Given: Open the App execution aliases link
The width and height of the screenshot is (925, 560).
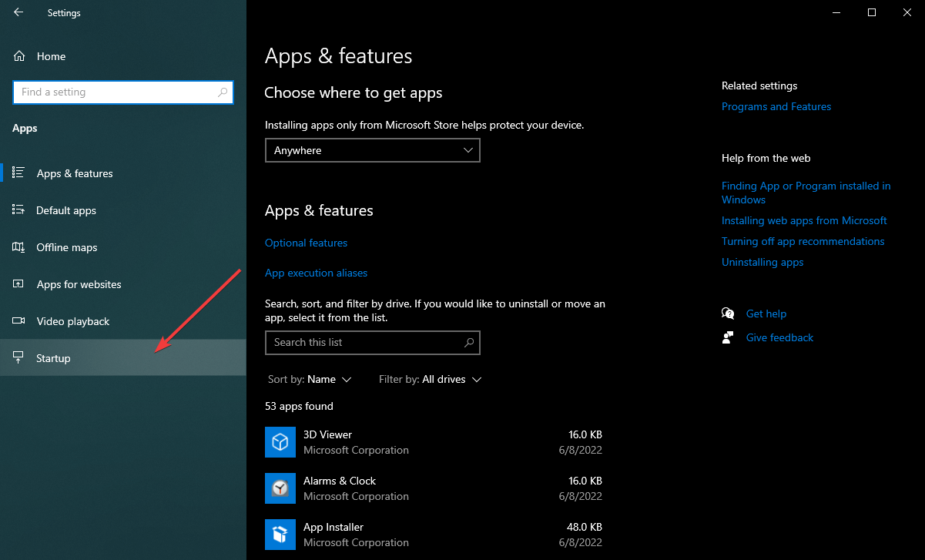Looking at the screenshot, I should coord(316,273).
